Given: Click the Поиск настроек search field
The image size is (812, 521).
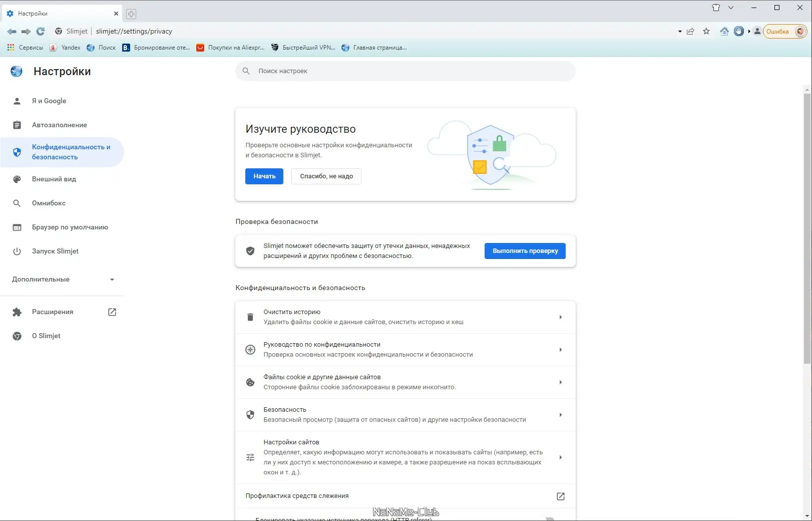Looking at the screenshot, I should pyautogui.click(x=405, y=71).
